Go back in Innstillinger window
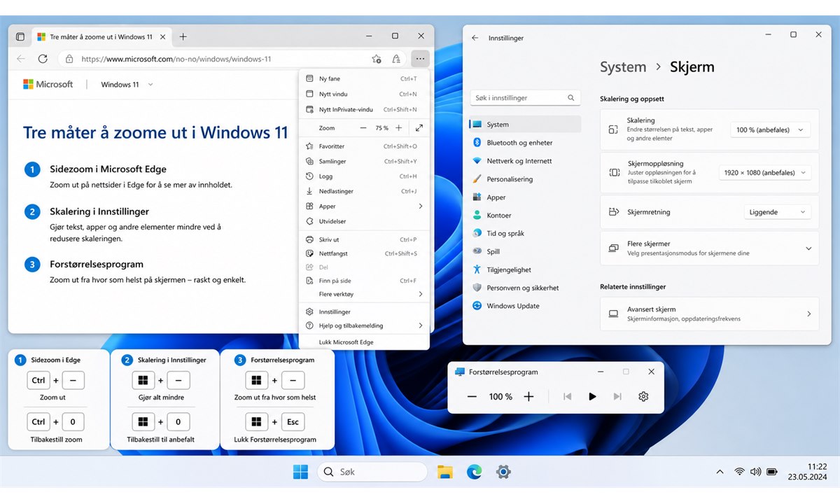Viewport: 840px width, 504px height. tap(475, 38)
